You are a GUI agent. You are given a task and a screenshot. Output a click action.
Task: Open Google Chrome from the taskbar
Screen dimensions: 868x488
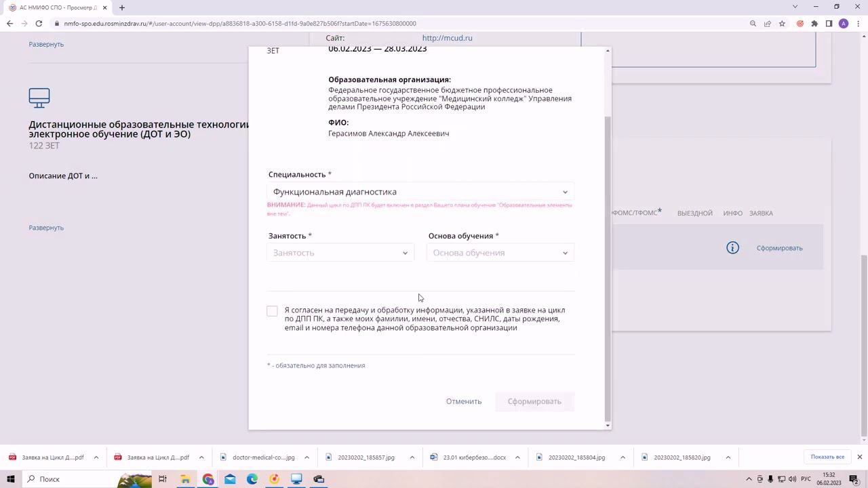pos(208,479)
